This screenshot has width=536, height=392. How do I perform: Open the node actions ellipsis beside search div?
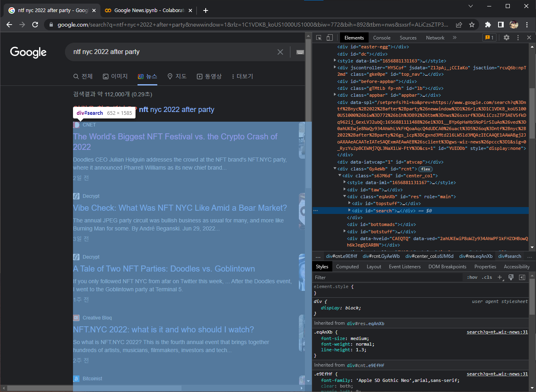point(315,210)
